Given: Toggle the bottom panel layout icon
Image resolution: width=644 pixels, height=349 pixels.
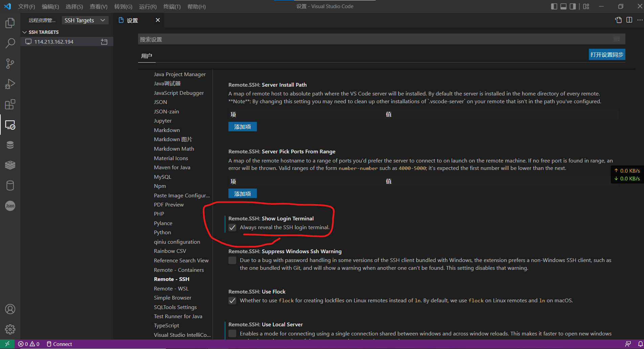Looking at the screenshot, I should pos(563,6).
